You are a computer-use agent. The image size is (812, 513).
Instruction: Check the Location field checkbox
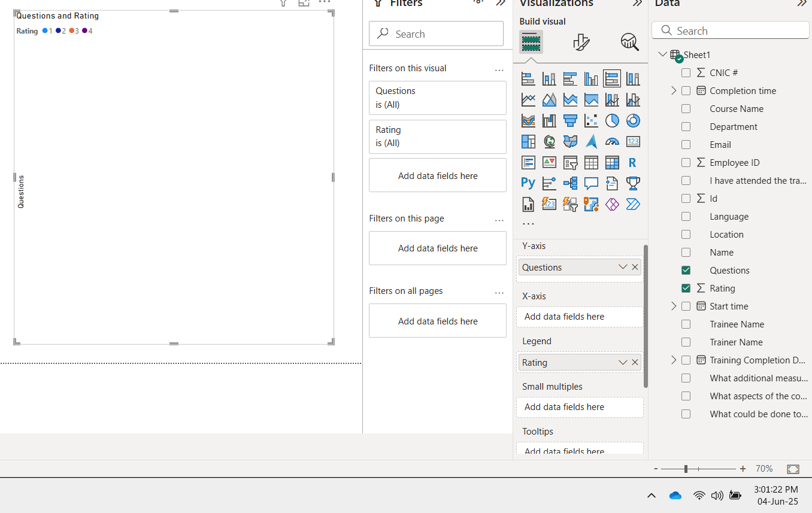tap(686, 235)
